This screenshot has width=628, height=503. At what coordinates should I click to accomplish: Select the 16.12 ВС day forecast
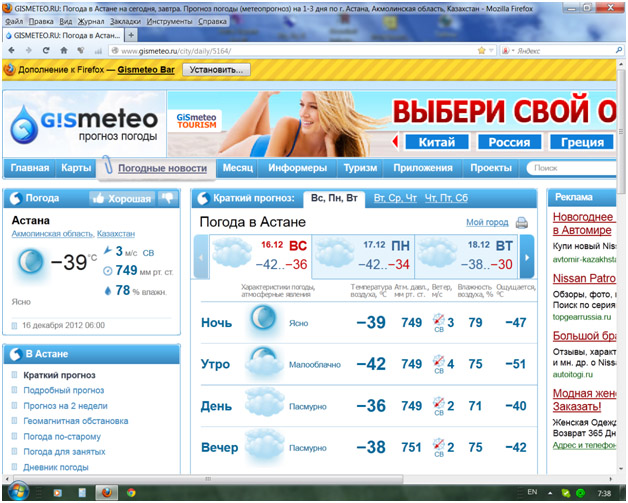(260, 255)
